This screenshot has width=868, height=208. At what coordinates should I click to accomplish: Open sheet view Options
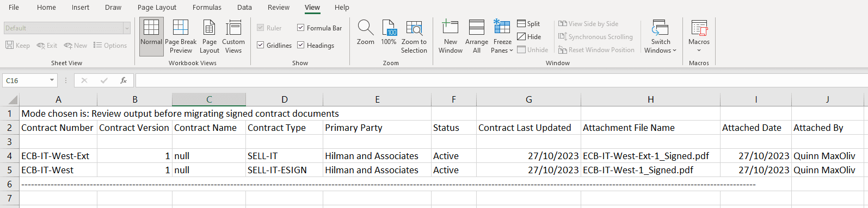tap(110, 45)
